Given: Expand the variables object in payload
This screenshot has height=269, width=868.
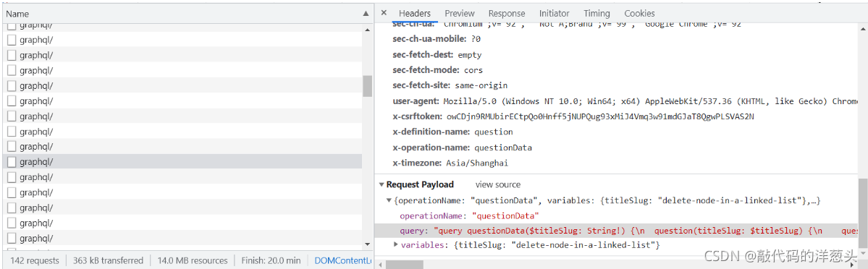Looking at the screenshot, I should [x=396, y=244].
